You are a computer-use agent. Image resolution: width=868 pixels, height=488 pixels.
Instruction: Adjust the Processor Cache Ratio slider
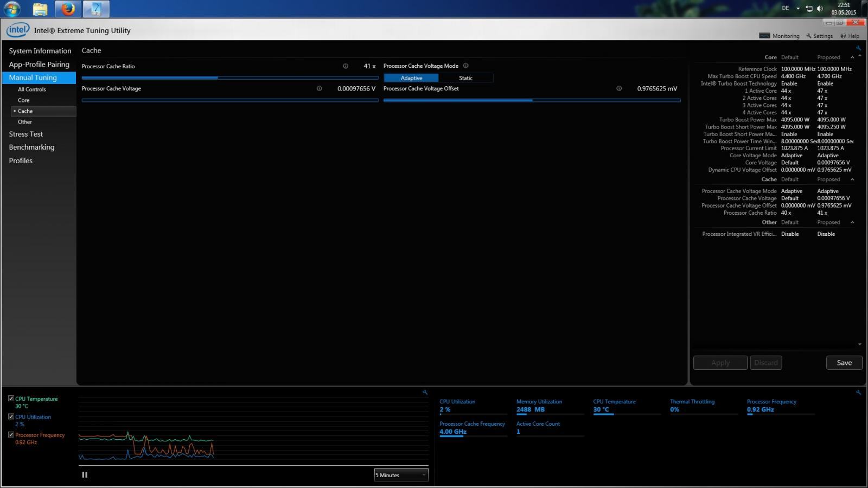point(230,78)
